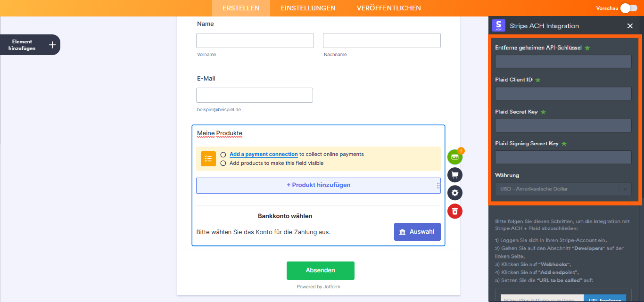Click the Auswahl bank account button
This screenshot has height=302, width=644.
pos(417,232)
